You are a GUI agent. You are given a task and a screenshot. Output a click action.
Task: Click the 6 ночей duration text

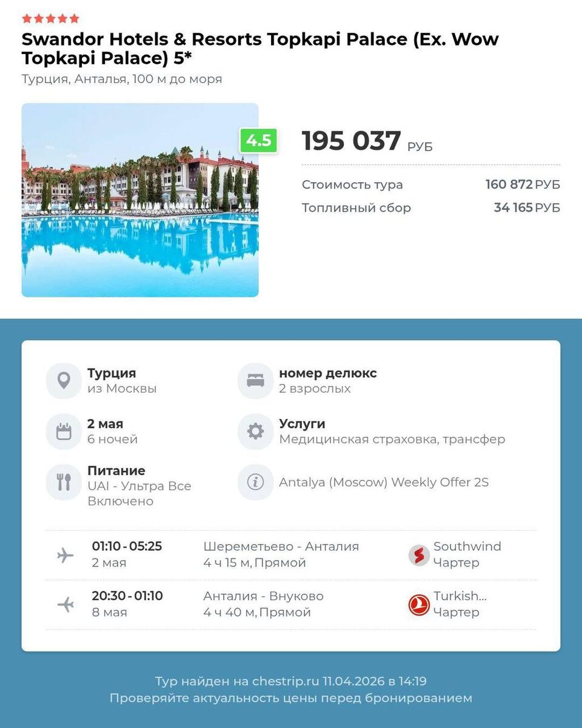[x=113, y=439]
